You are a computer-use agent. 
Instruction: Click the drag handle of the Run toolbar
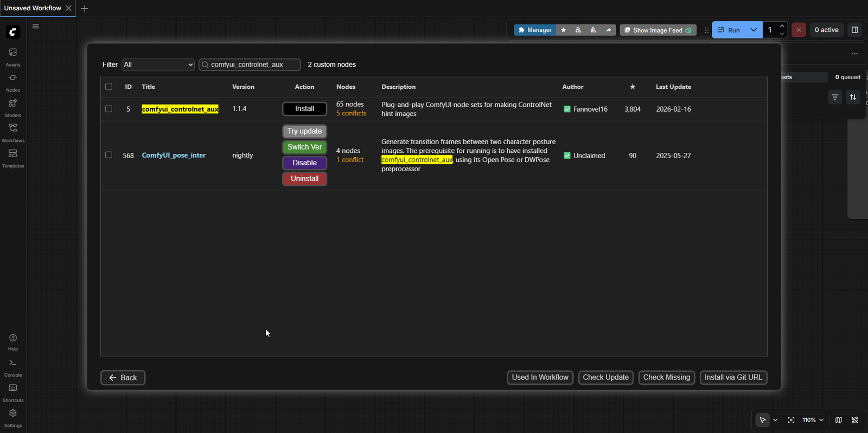tap(706, 30)
